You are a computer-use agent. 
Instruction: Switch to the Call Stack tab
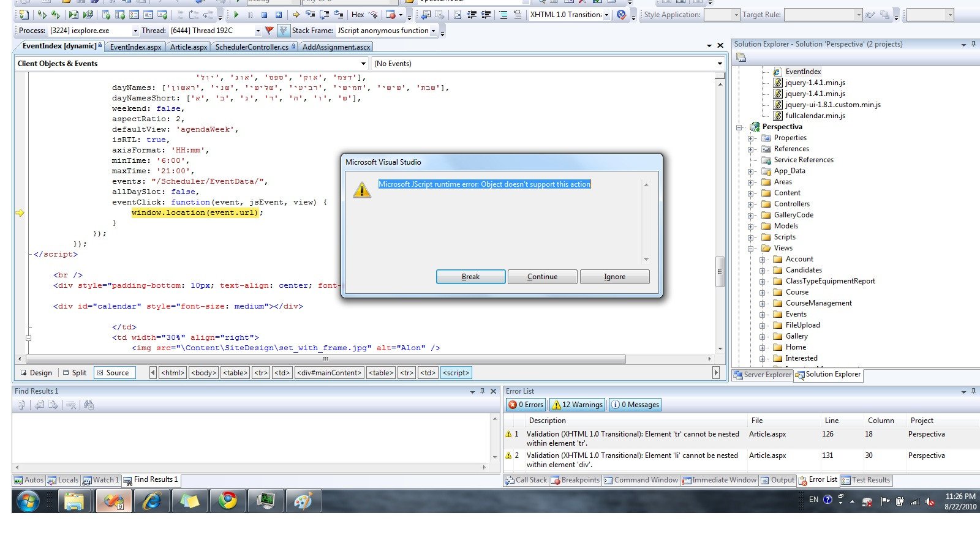tap(526, 480)
